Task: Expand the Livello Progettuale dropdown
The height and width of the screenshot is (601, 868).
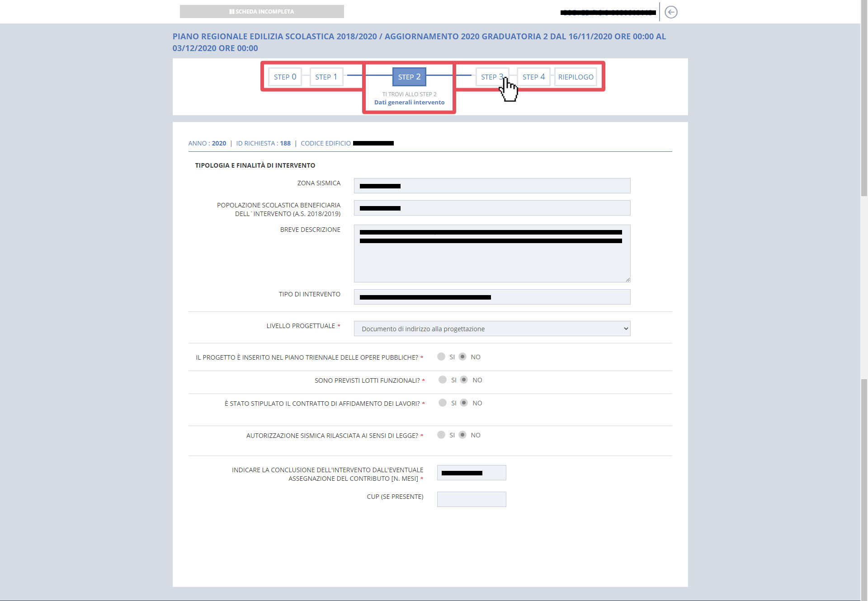Action: (x=492, y=329)
